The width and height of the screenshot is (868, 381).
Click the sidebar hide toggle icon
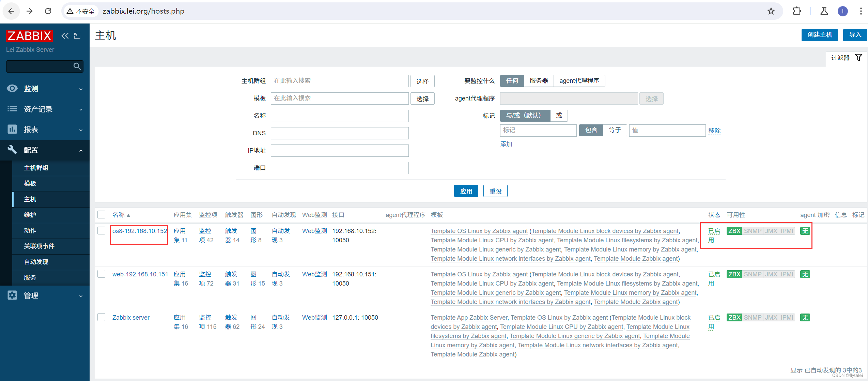pos(78,36)
